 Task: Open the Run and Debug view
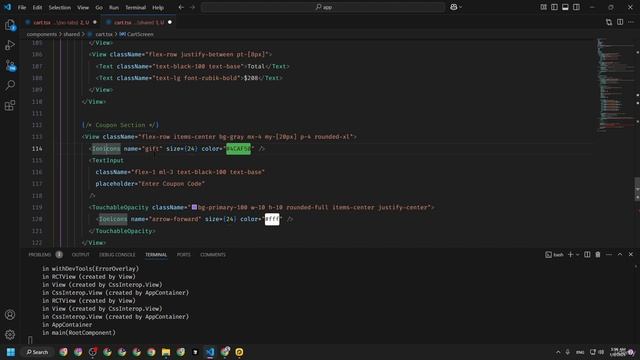coord(10,45)
